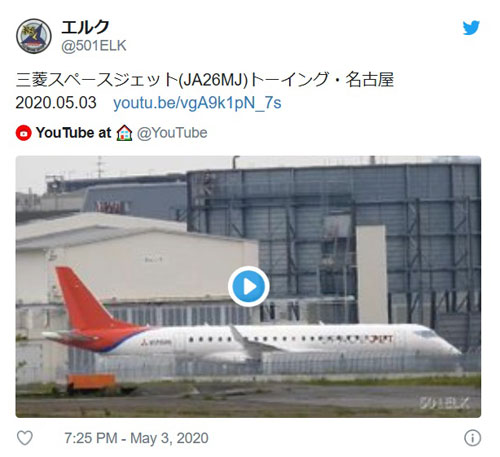Like the tweet with heart icon
This screenshot has width=500, height=457.
point(25,438)
